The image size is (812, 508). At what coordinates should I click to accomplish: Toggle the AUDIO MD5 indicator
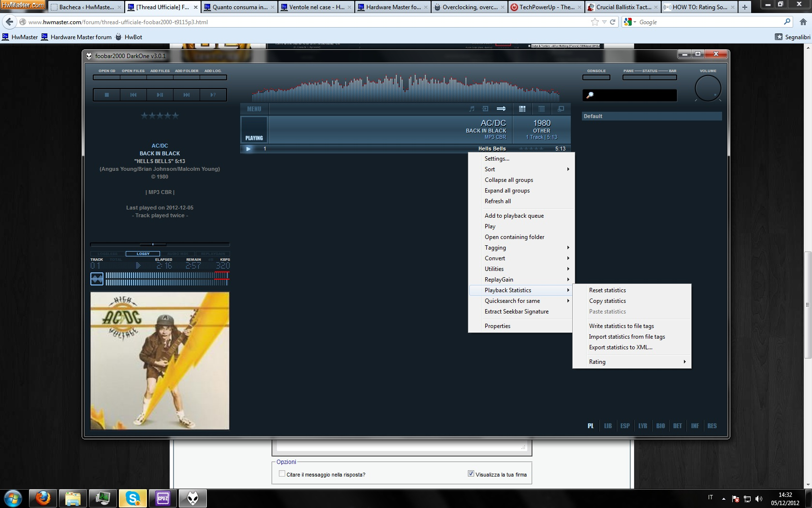click(x=177, y=254)
